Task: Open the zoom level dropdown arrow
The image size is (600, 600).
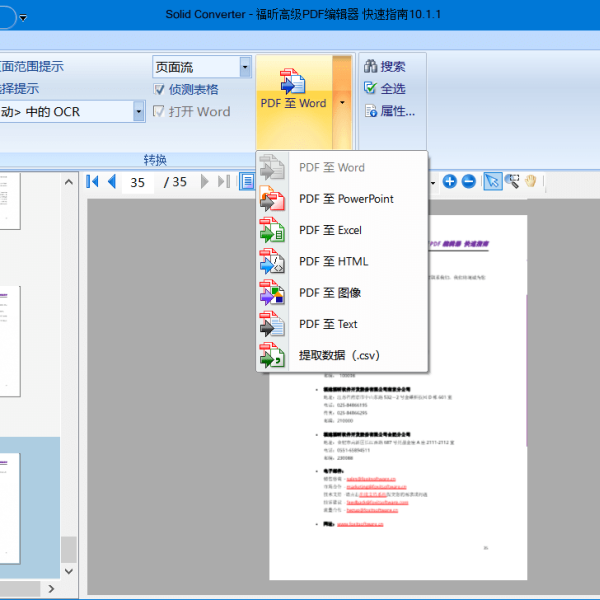Action: (433, 183)
